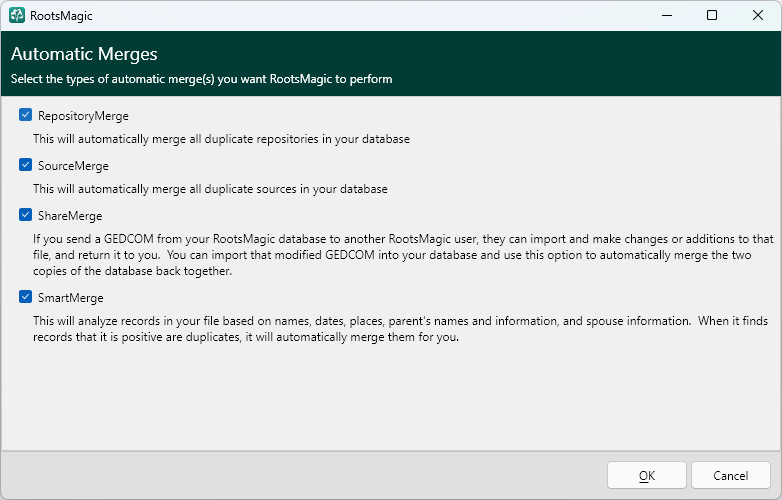The image size is (782, 500).
Task: Click the 'Select the types of automatic merge(s)' subtitle
Action: click(201, 79)
